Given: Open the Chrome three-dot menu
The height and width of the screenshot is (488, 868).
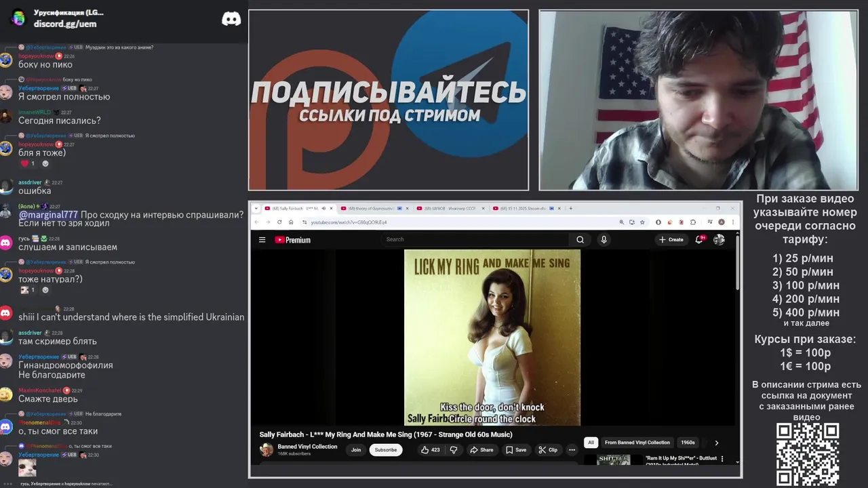Looking at the screenshot, I should click(x=733, y=222).
